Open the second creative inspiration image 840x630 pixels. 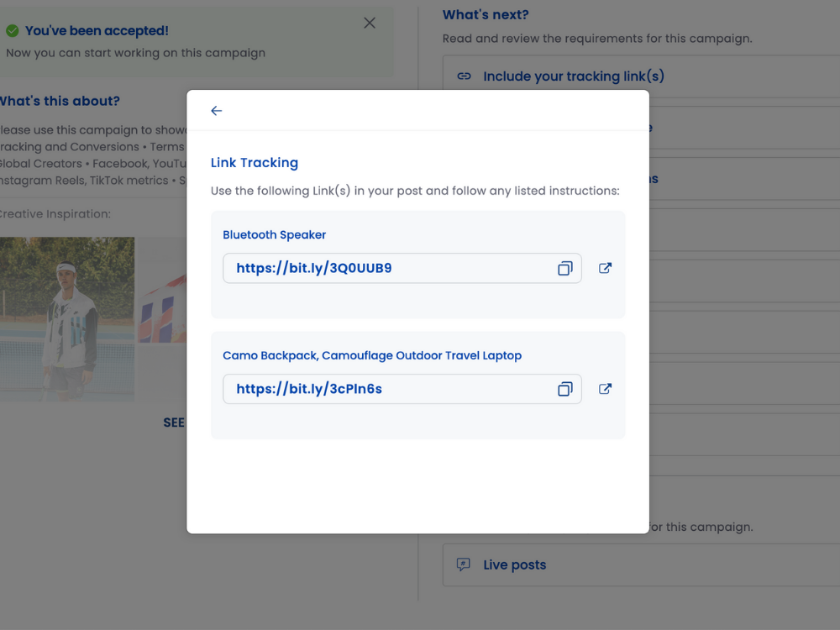(x=162, y=319)
